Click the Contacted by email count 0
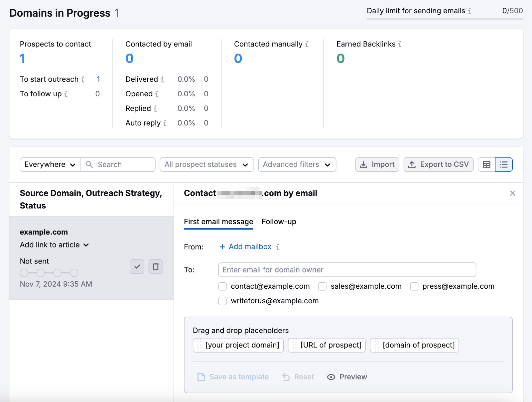This screenshot has width=532, height=402. [130, 59]
